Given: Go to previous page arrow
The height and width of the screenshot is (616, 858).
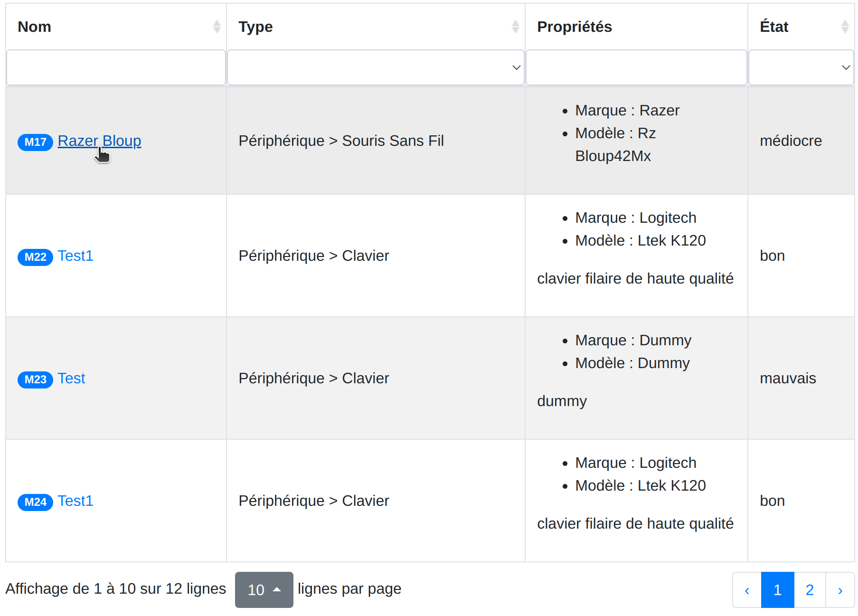Looking at the screenshot, I should click(x=747, y=590).
